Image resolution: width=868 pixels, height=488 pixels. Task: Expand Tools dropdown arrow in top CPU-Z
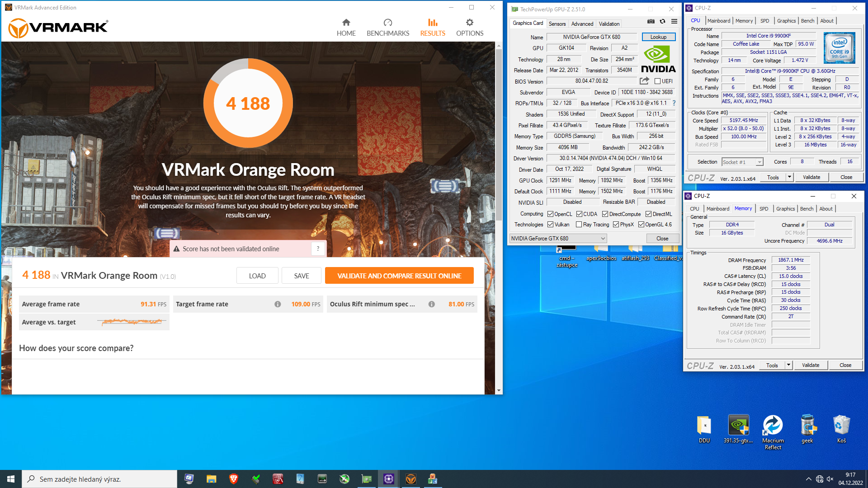pyautogui.click(x=789, y=177)
